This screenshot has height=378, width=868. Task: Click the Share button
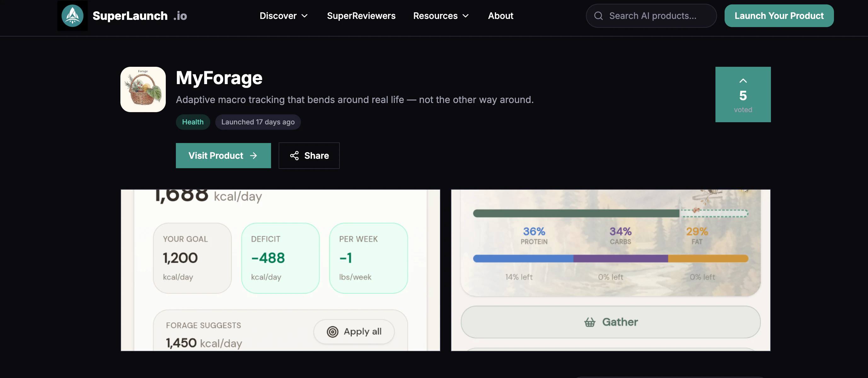point(309,156)
